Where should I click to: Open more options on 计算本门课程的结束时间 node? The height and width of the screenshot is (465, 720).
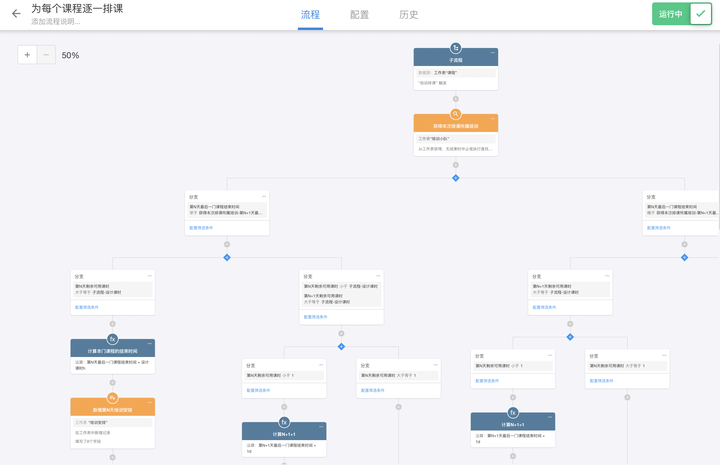click(150, 344)
